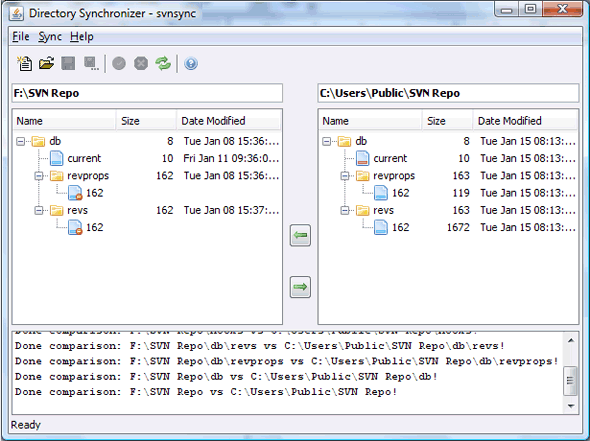Select the current file in right pane
Image resolution: width=590 pixels, height=441 pixels.
[390, 158]
